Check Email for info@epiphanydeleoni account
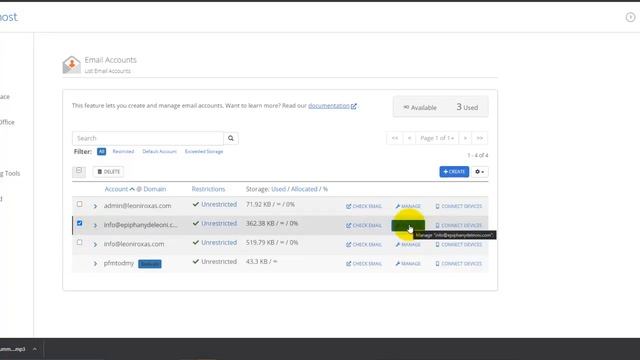 (x=364, y=225)
